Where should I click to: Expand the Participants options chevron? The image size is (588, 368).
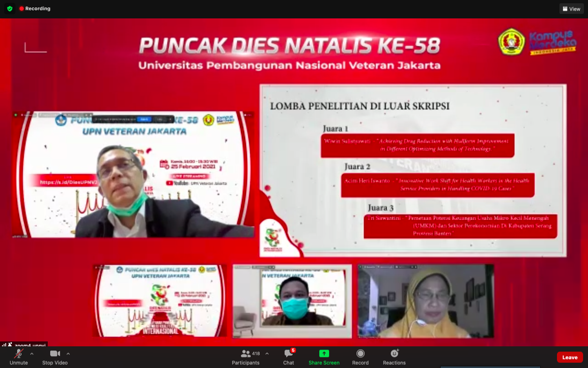pos(267,354)
